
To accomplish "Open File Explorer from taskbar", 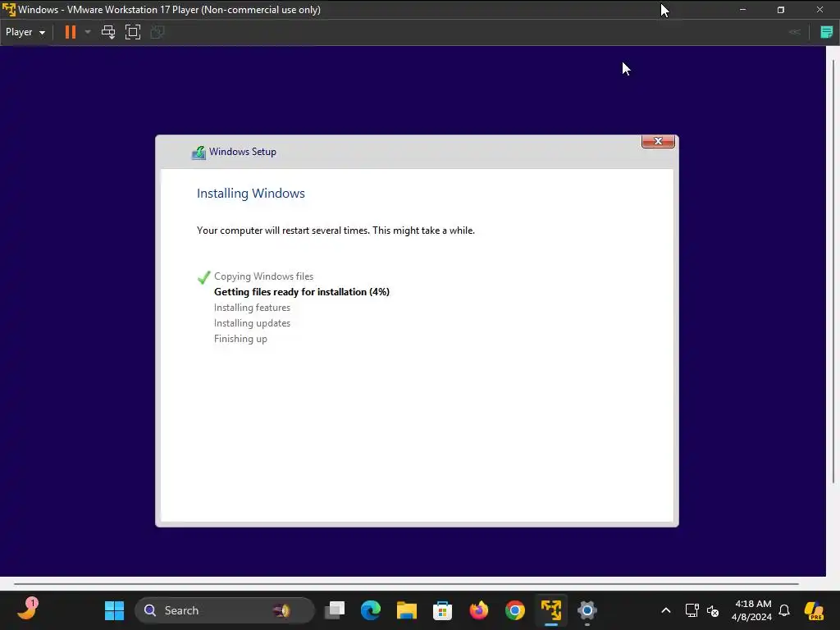I will (x=407, y=610).
